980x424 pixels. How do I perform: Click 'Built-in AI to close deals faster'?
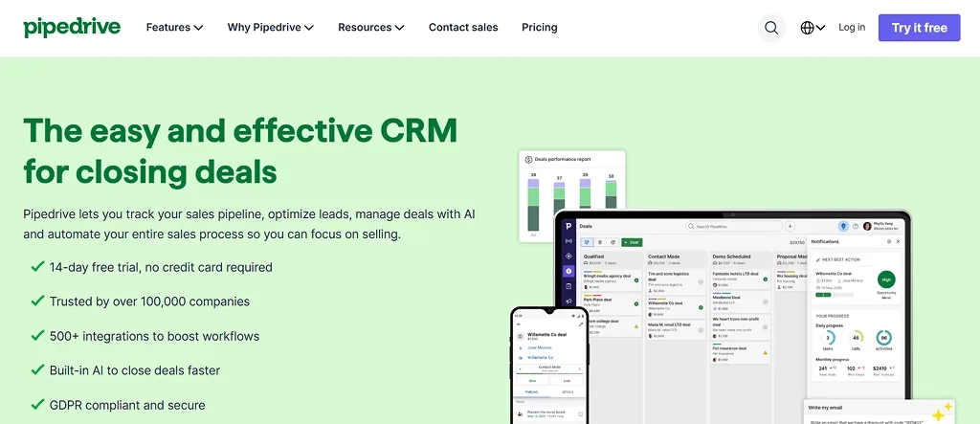(135, 370)
